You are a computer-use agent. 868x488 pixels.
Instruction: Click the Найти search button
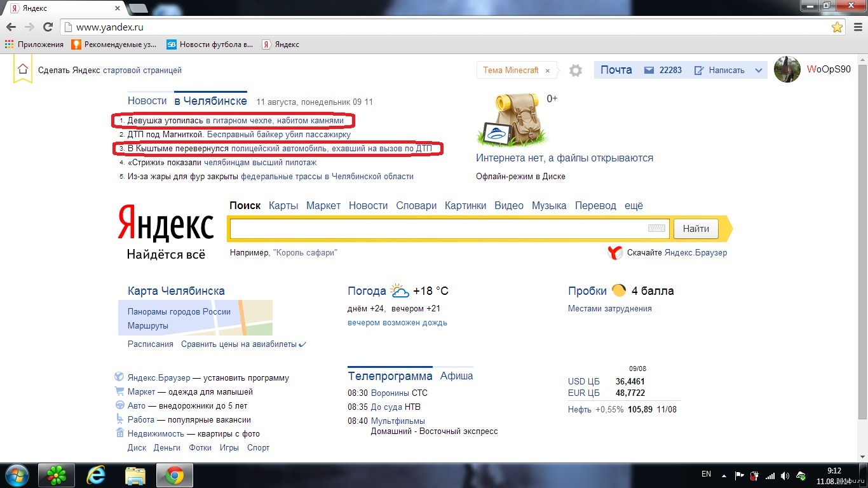pos(696,229)
